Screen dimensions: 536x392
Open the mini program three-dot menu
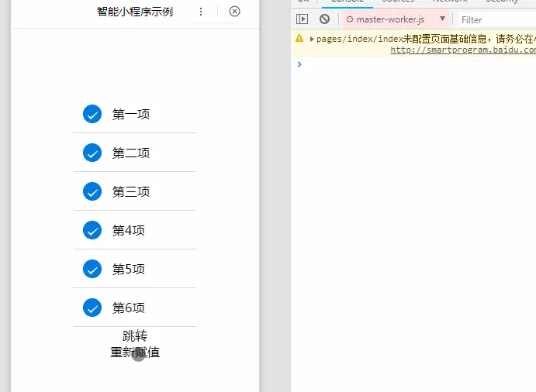(x=201, y=12)
